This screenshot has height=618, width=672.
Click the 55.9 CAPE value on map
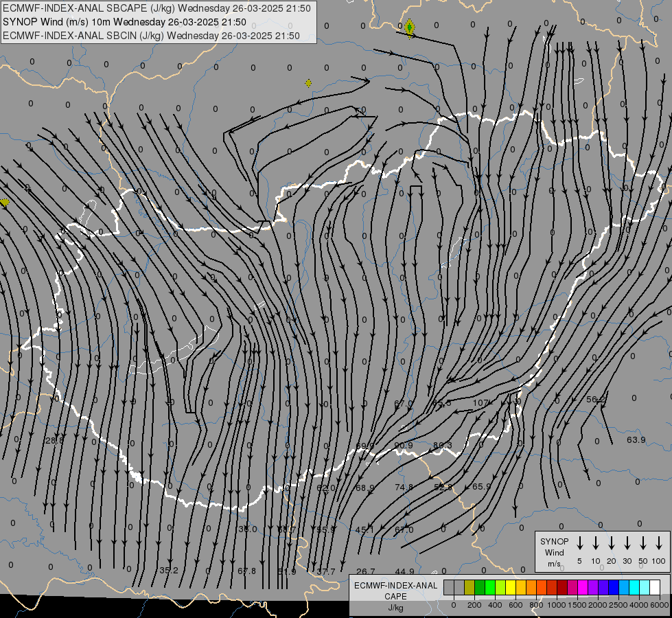tap(325, 529)
